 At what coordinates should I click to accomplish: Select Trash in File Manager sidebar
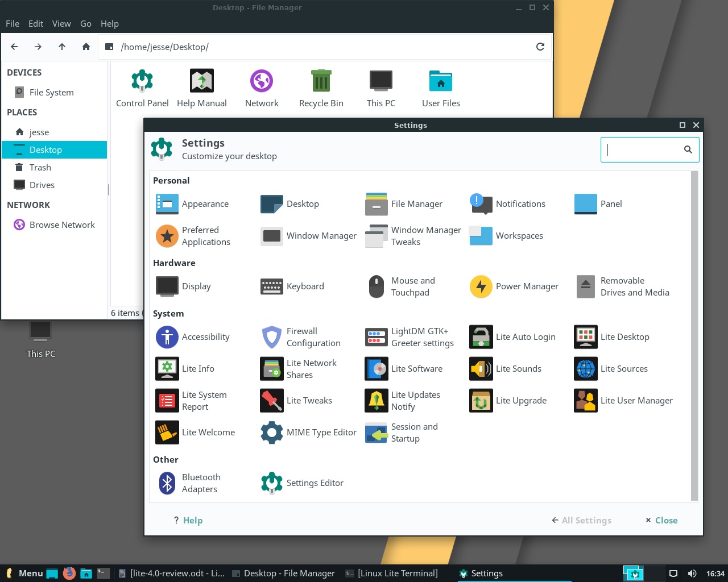(x=54, y=168)
